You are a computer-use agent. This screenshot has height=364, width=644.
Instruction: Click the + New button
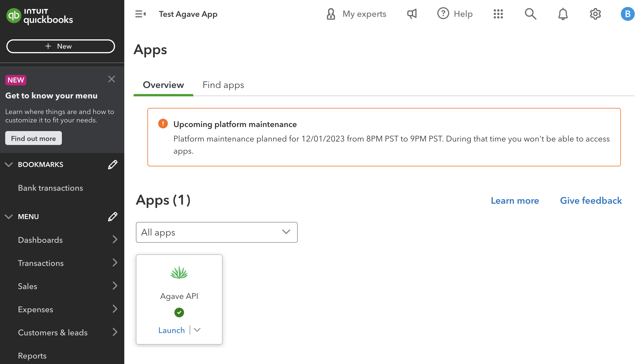(x=61, y=46)
